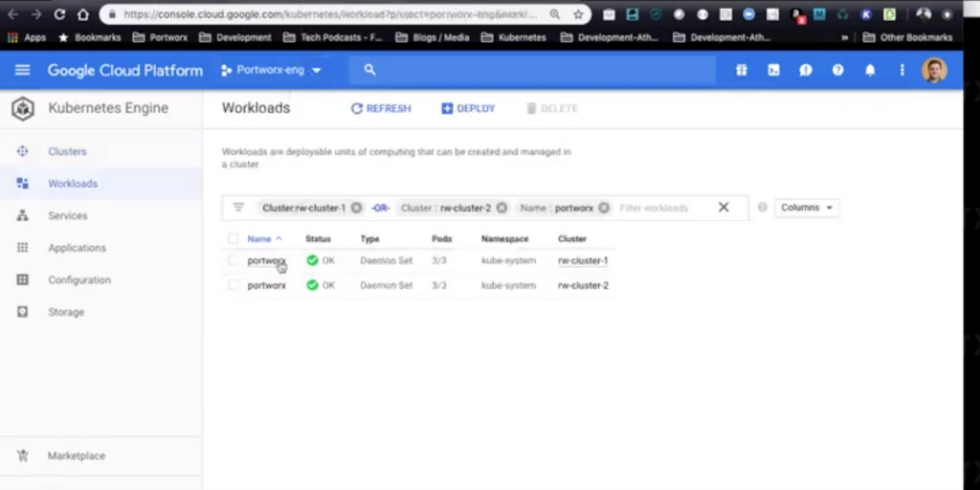The height and width of the screenshot is (490, 980).
Task: Check the box for the portworx rw-cluster-2 row
Action: (234, 285)
